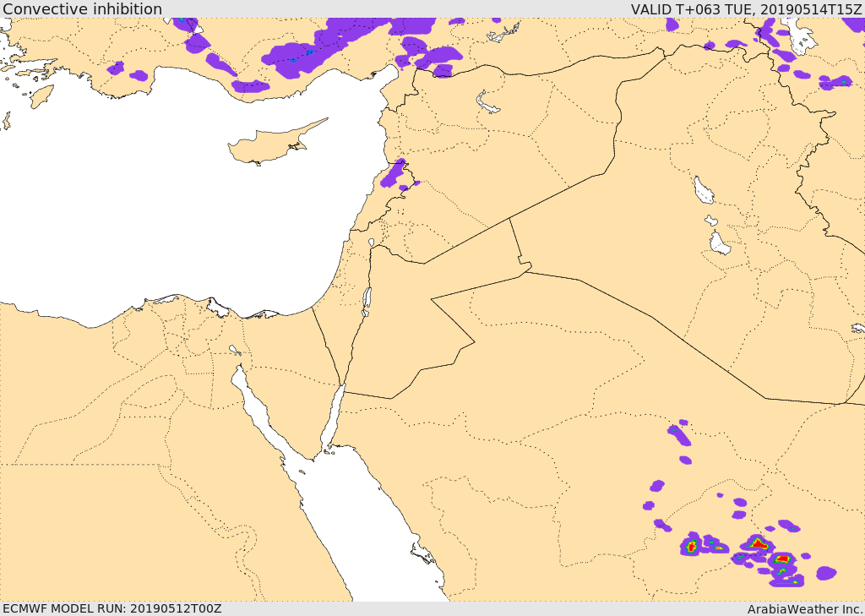Click the purple inhibition patch over Lebanon
865x616 pixels.
pyautogui.click(x=394, y=173)
